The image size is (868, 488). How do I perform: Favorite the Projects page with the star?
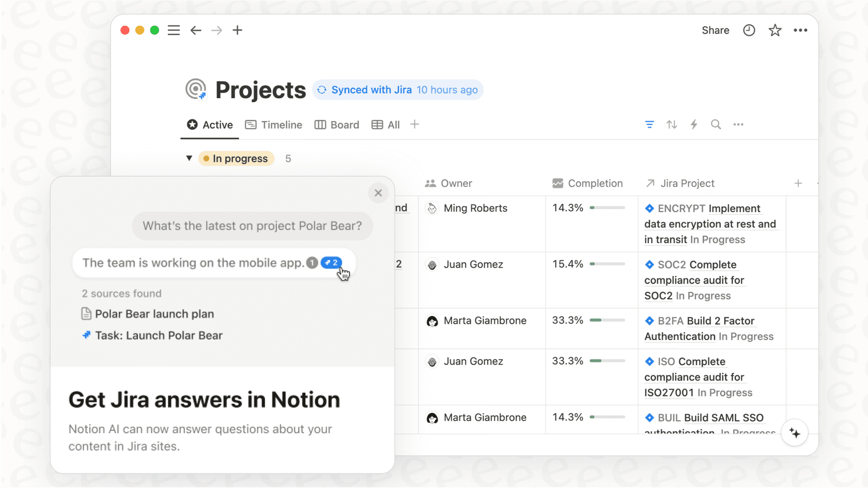pos(775,30)
